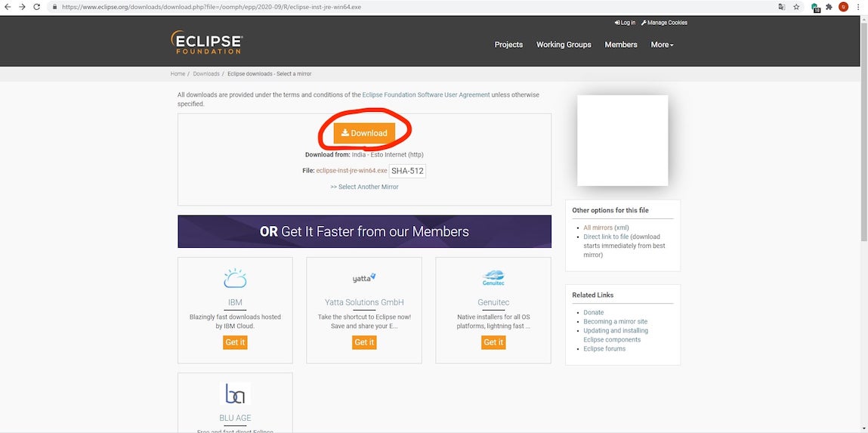
Task: Click the translate page icon
Action: 782,7
